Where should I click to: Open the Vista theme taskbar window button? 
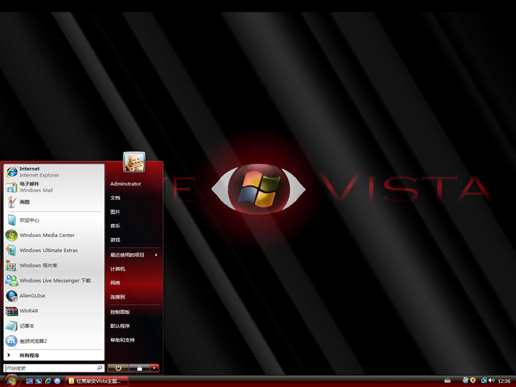97,381
